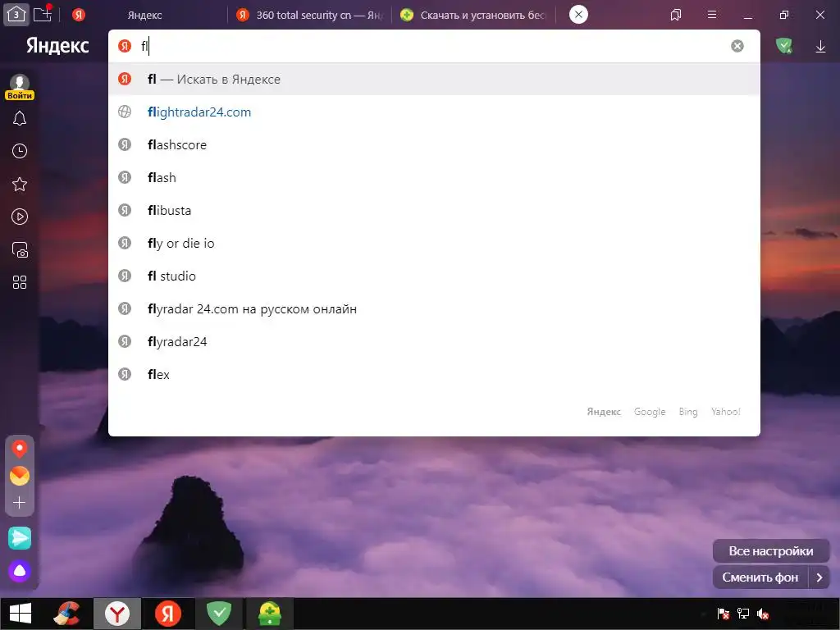Open the browser hamburger menu
840x630 pixels.
point(712,15)
